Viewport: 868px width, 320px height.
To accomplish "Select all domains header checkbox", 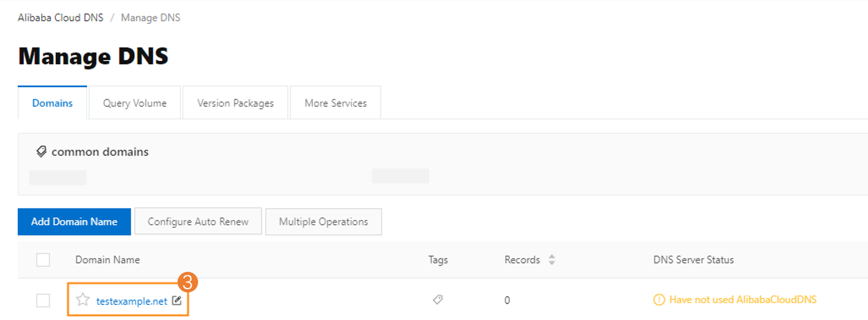I will 43,260.
